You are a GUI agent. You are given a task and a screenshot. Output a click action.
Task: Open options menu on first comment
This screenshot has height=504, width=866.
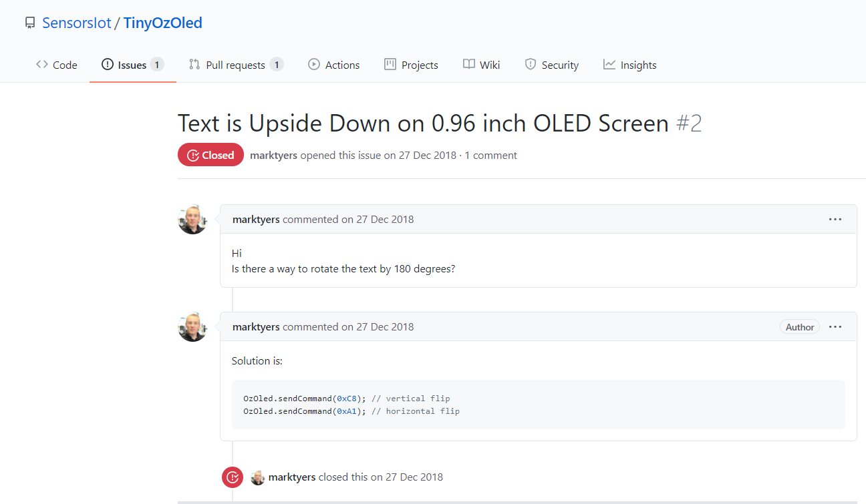[835, 219]
